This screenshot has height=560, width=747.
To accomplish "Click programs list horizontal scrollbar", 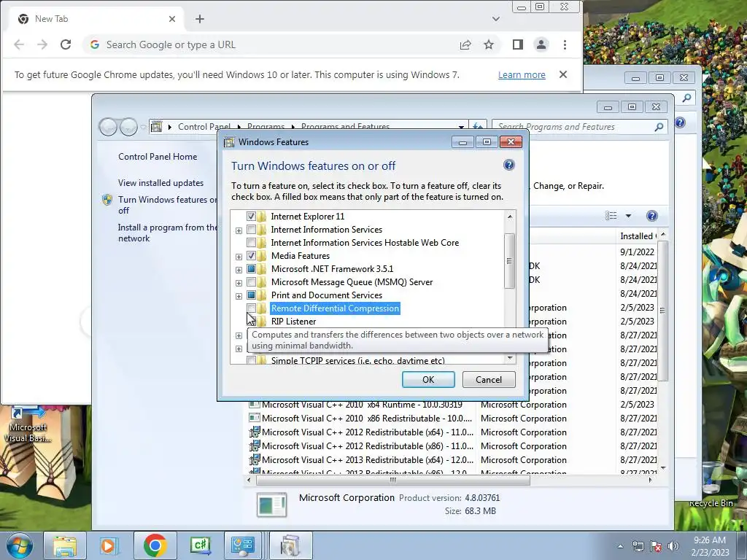I will pyautogui.click(x=393, y=480).
